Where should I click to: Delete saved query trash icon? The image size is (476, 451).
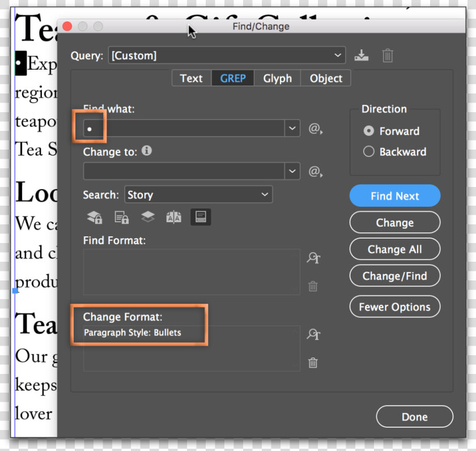(388, 56)
